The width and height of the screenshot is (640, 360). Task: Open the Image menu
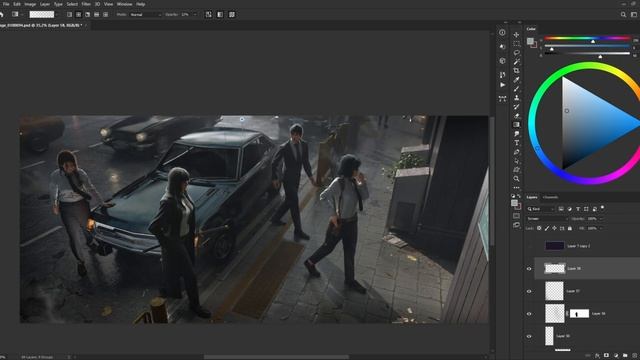tap(30, 4)
